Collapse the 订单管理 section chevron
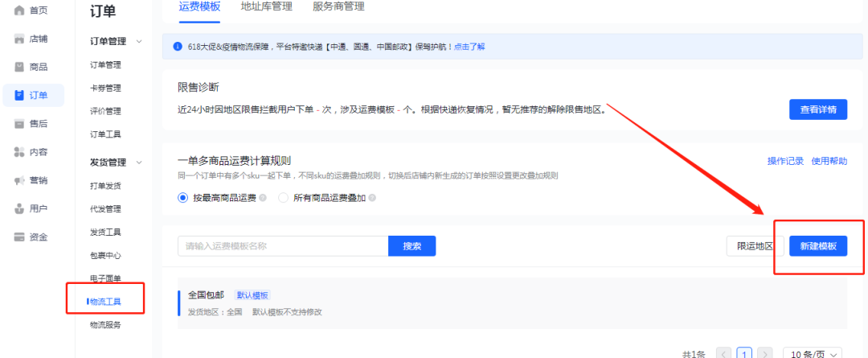Viewport: 868px width, 358px height. 139,42
